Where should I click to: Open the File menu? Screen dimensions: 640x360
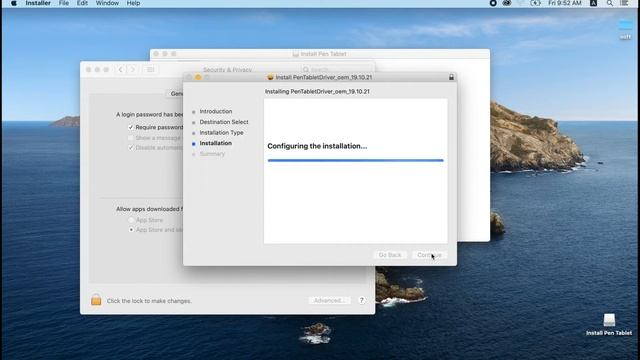pyautogui.click(x=64, y=3)
